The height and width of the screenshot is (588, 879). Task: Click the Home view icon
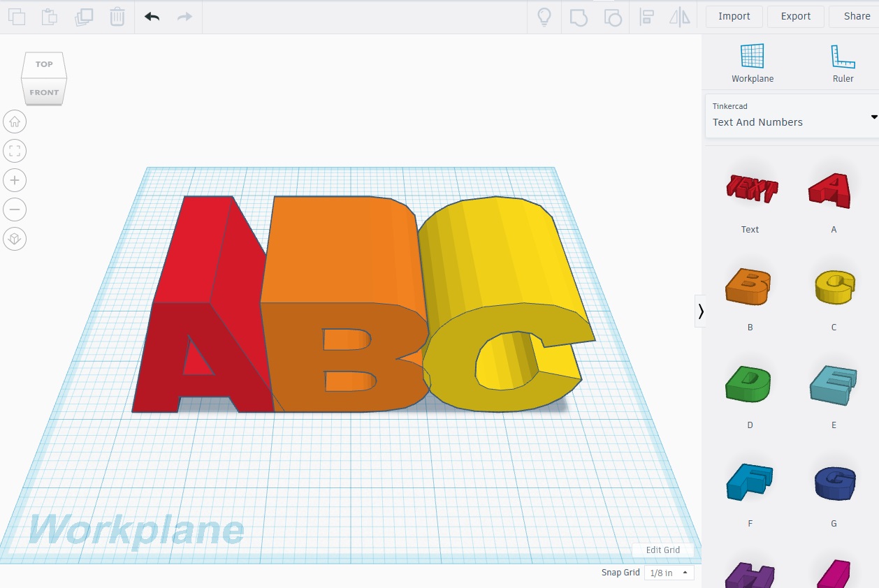coord(15,122)
